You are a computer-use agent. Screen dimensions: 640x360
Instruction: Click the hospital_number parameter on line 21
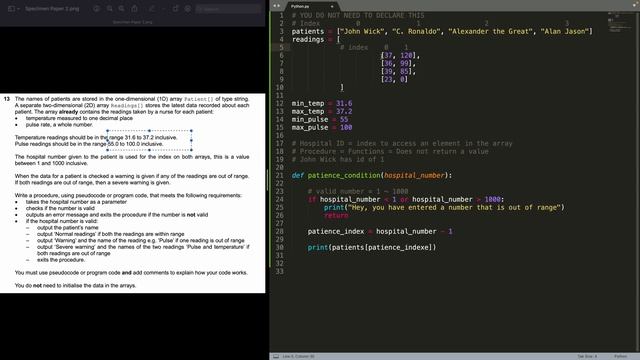(414, 176)
